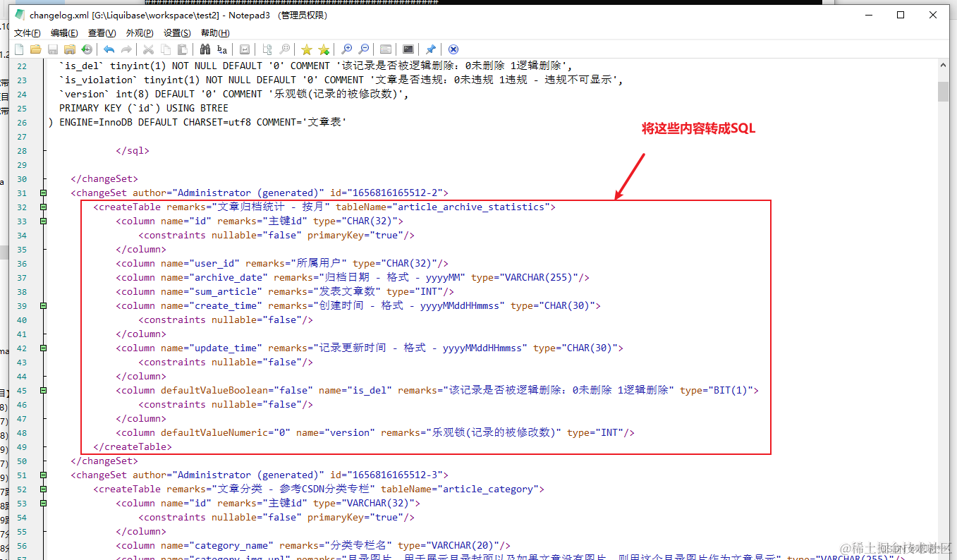
Task: Copy selection using the toolbar icon
Action: [166, 49]
